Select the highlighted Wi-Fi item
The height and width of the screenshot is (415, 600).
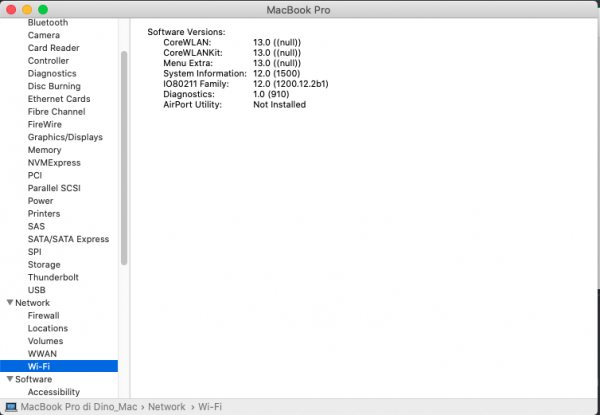click(59, 366)
